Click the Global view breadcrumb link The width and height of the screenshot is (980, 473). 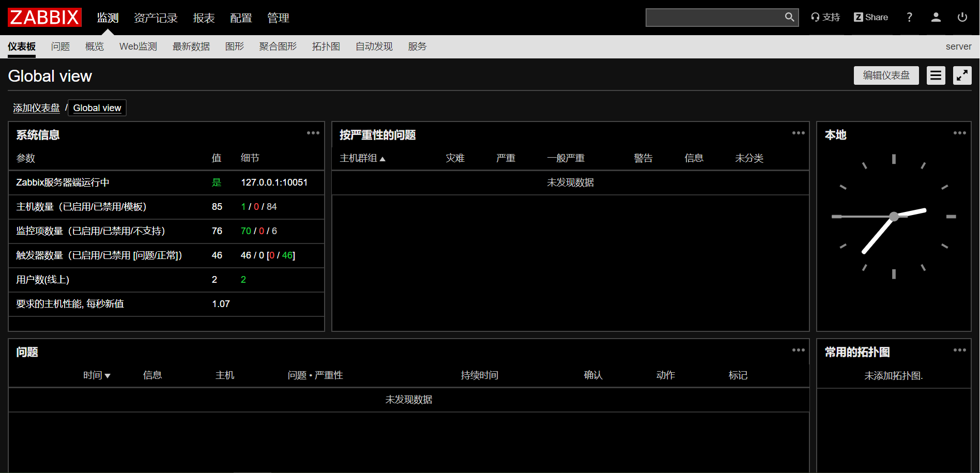pos(97,108)
